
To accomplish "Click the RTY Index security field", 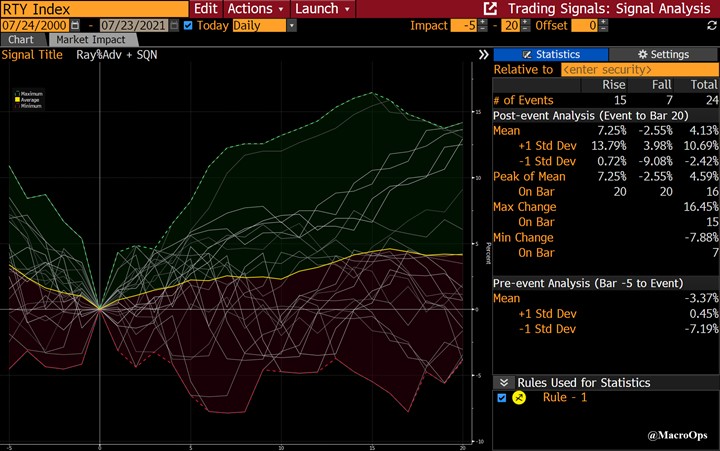I will pos(93,8).
